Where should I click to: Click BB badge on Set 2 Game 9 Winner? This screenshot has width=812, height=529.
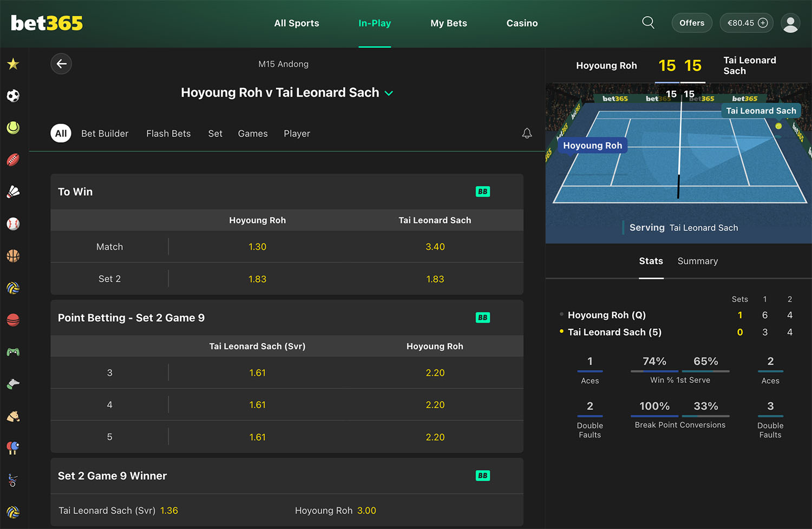[x=483, y=475]
